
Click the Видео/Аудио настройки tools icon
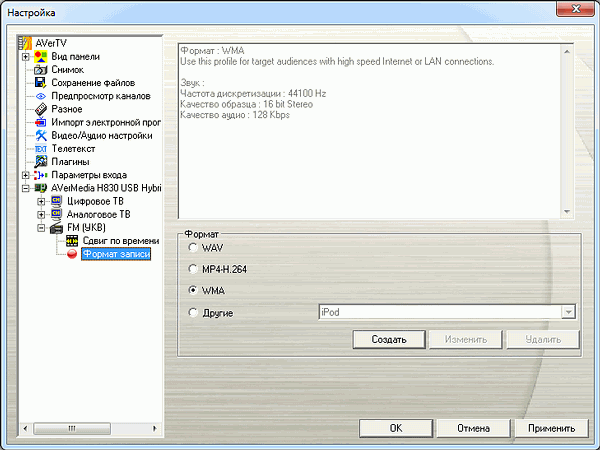(x=42, y=135)
